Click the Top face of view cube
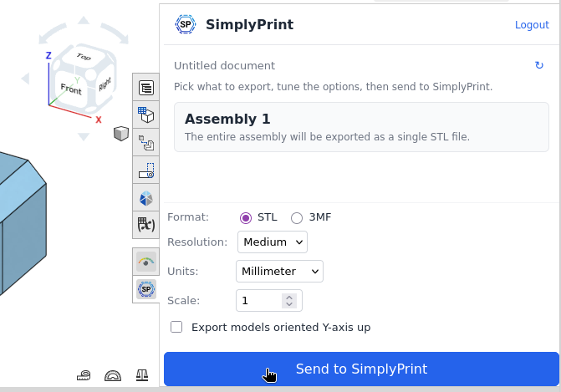The image size is (561, 392). point(84,57)
